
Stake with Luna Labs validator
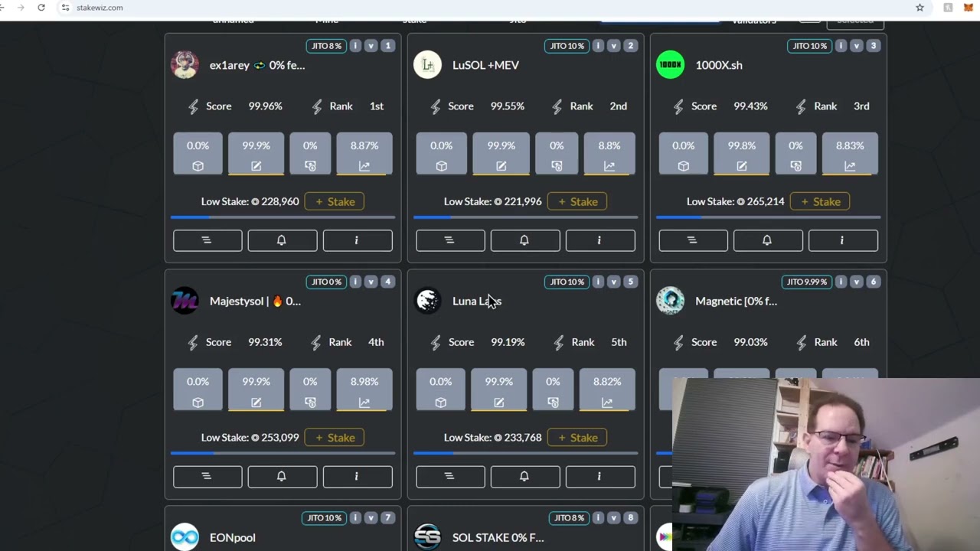577,438
